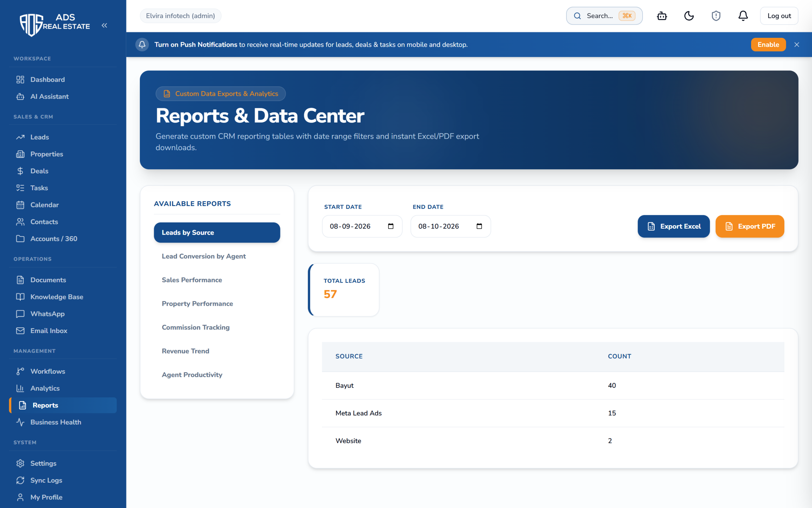Open the AI assistant robot icon in the top bar

pos(662,16)
